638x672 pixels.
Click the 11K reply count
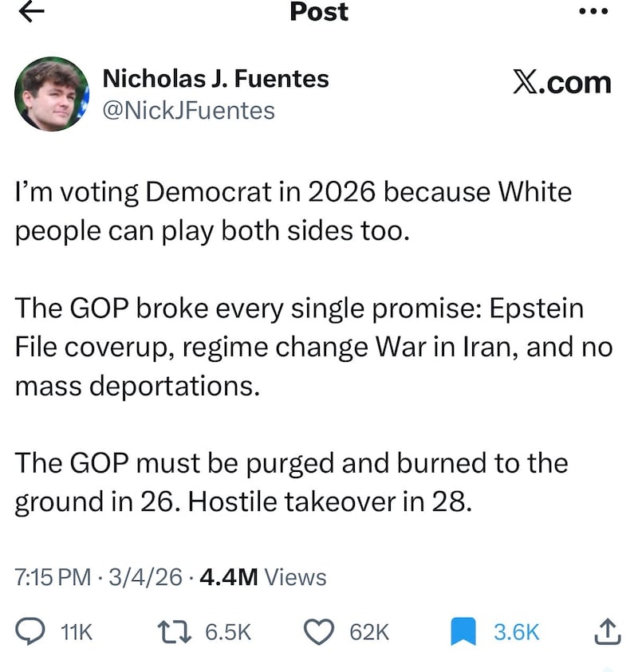tap(74, 631)
